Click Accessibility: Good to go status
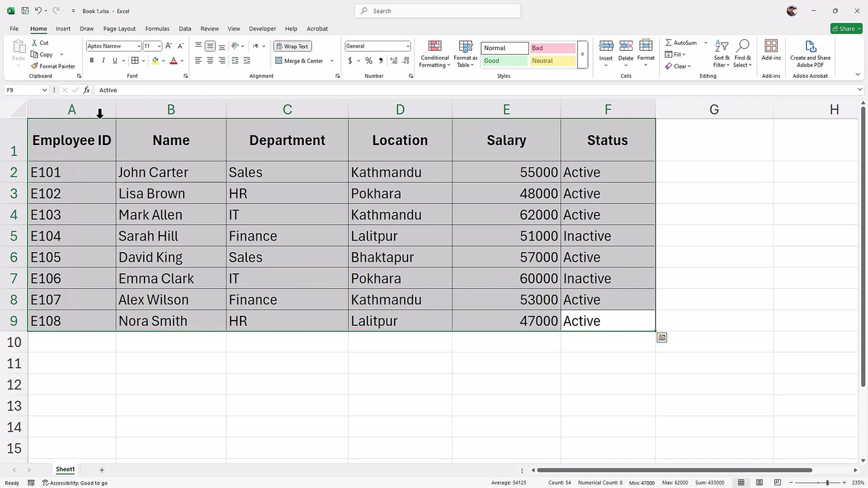This screenshot has height=488, width=868. click(x=75, y=483)
